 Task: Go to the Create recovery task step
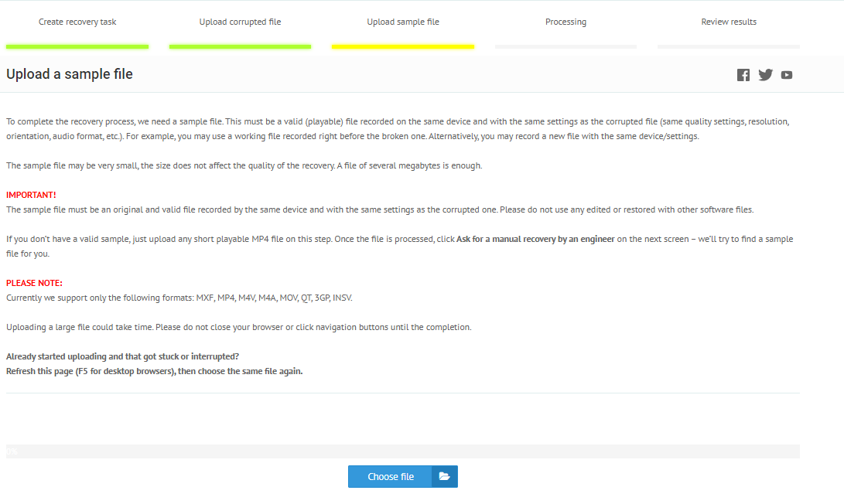pyautogui.click(x=77, y=22)
